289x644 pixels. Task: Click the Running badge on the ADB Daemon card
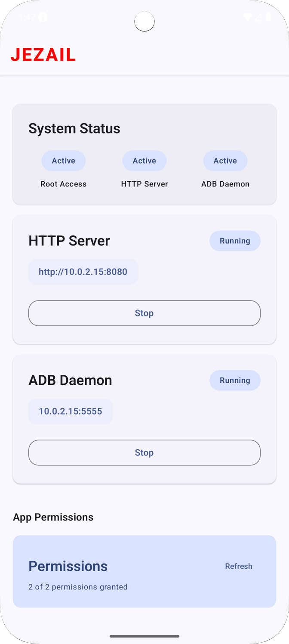(235, 380)
